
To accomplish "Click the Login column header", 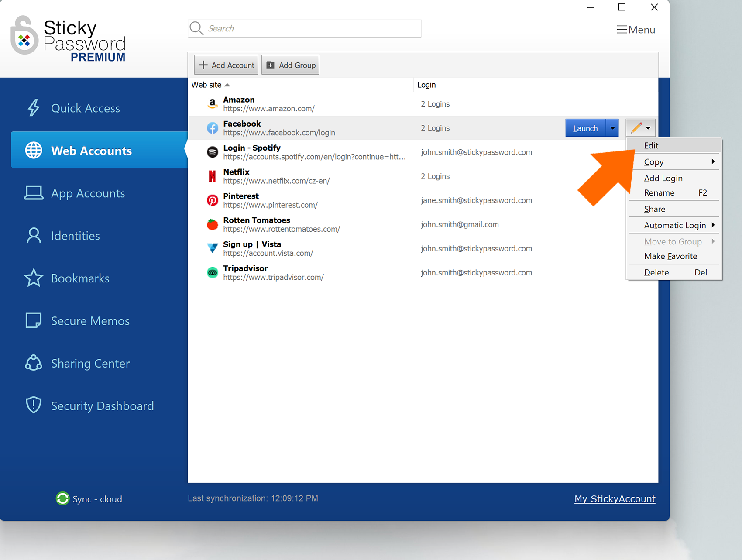I will [x=426, y=85].
